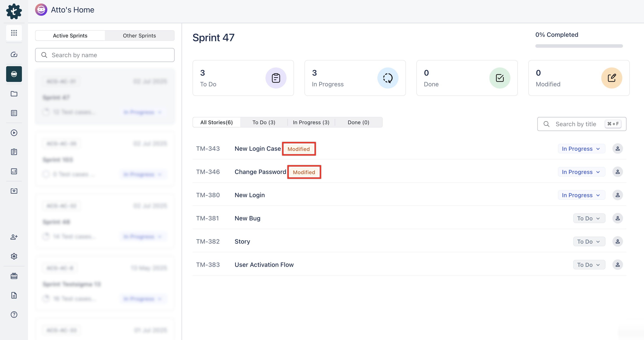The width and height of the screenshot is (644, 340).
Task: Click the dashboard gauge sidebar icon
Action: click(x=14, y=55)
